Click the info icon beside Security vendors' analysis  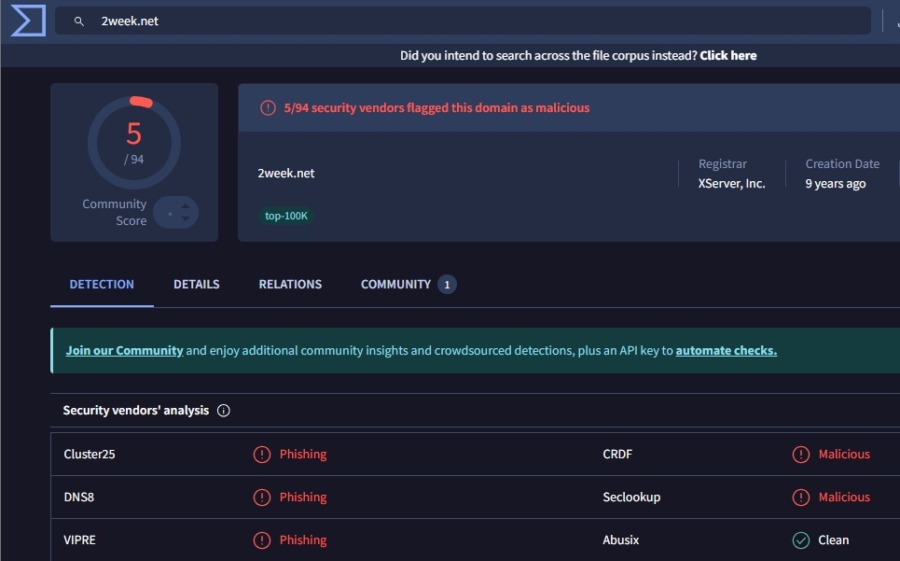tap(224, 410)
